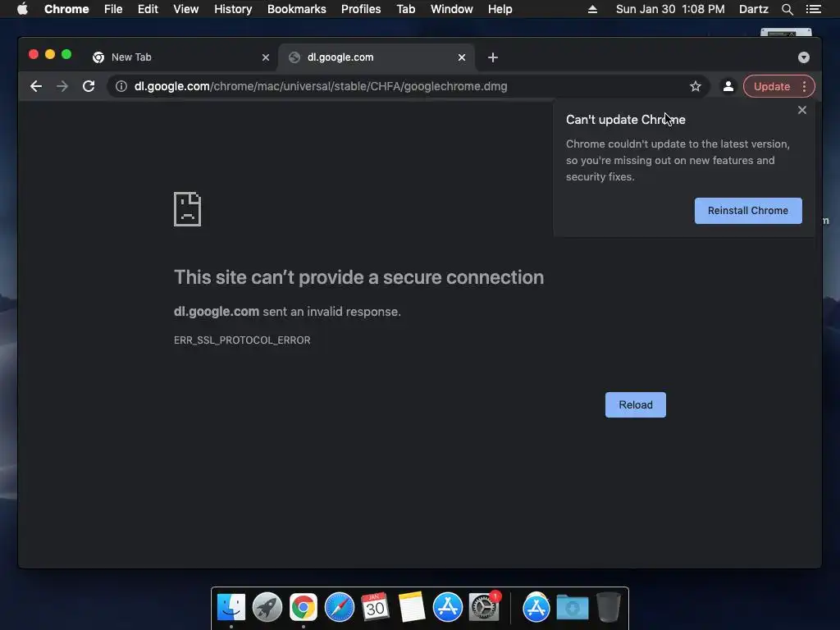Click the Dartz user name in menu bar

(x=753, y=9)
